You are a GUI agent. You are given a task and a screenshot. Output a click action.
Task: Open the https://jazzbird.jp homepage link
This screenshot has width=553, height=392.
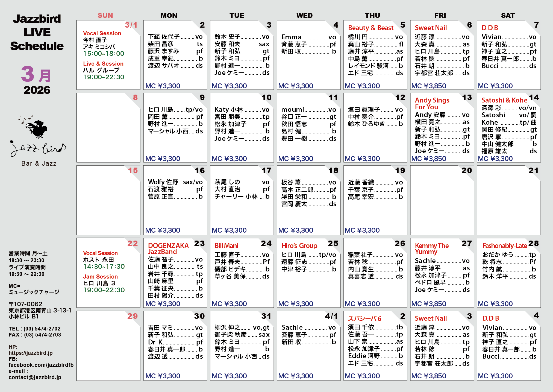[x=30, y=353]
